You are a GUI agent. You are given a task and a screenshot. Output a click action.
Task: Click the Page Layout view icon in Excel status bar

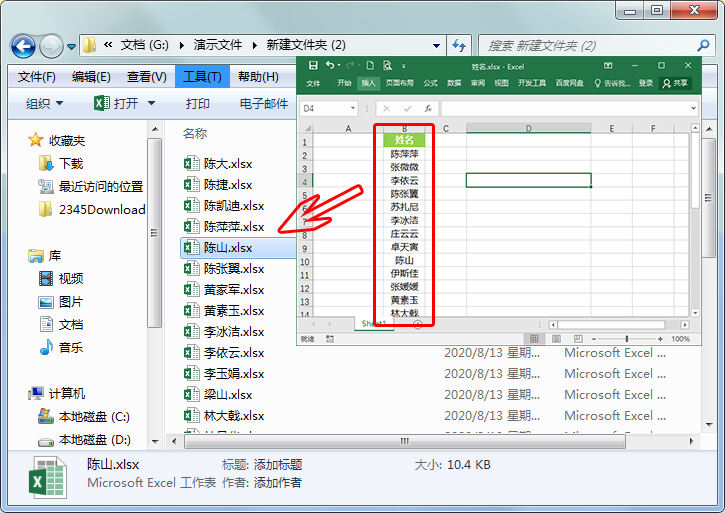pyautogui.click(x=556, y=339)
